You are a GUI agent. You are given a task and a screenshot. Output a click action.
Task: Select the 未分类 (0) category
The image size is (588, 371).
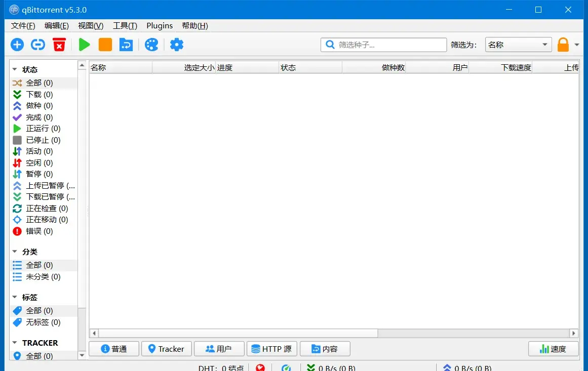(44, 276)
